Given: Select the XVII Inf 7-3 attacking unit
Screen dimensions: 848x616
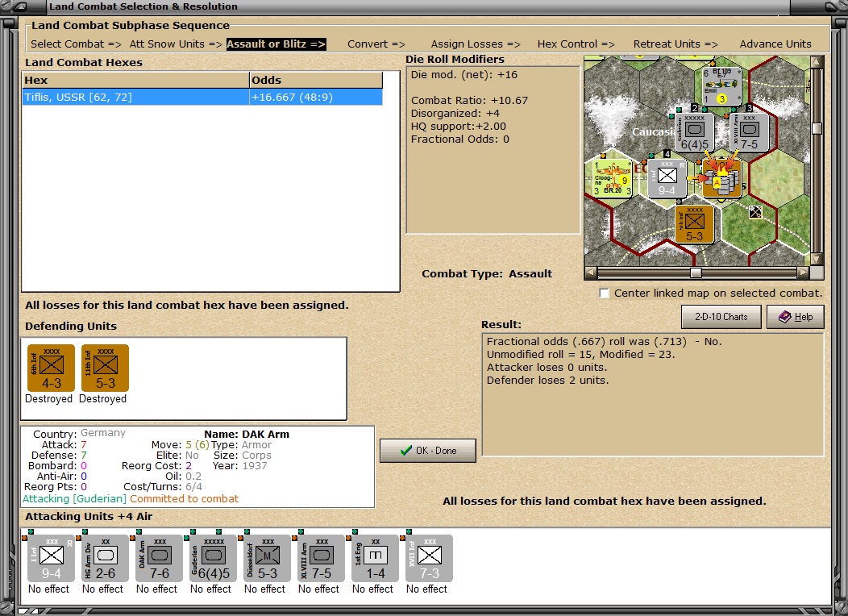Looking at the screenshot, I should pyautogui.click(x=430, y=559).
